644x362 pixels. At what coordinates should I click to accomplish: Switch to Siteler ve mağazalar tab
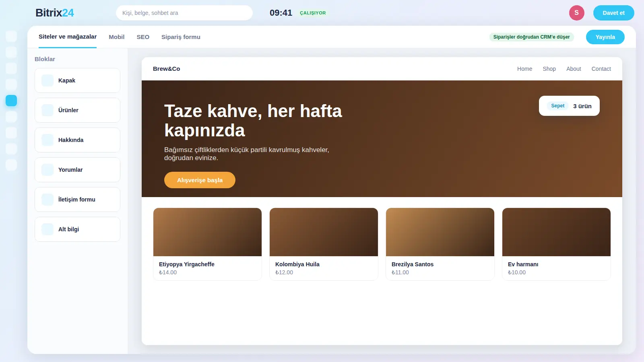(x=68, y=37)
